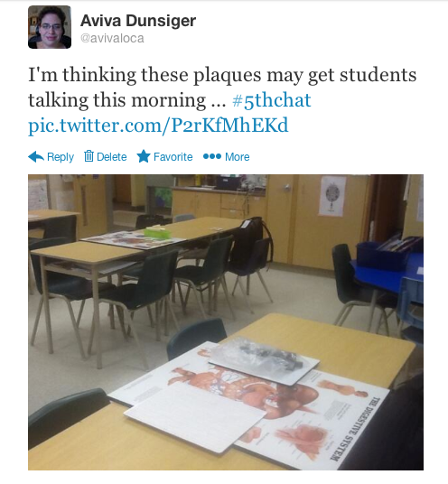448x484 pixels.
Task: Open Aviva Dunsiger's profile avatar
Action: (x=50, y=27)
